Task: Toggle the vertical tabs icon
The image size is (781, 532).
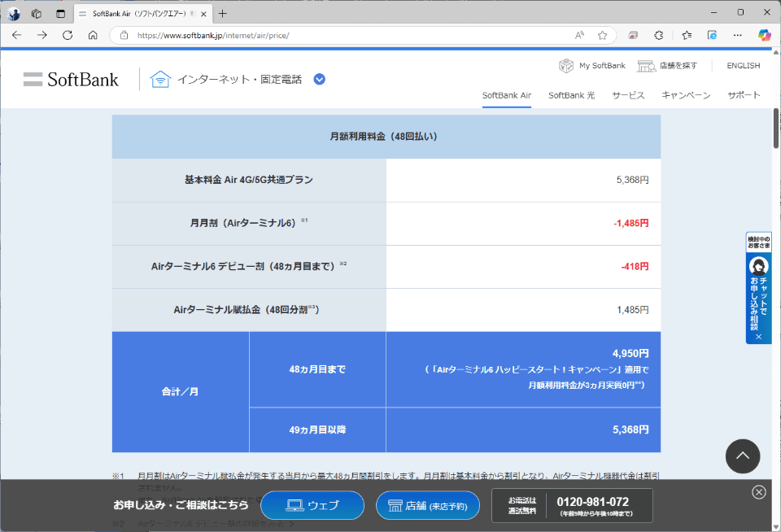Action: coord(60,14)
